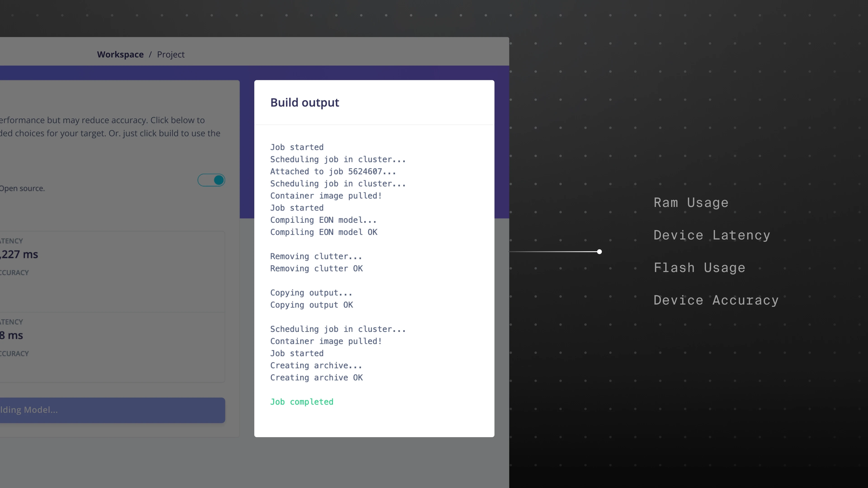
Task: Click the green Job completed text
Action: tap(302, 402)
